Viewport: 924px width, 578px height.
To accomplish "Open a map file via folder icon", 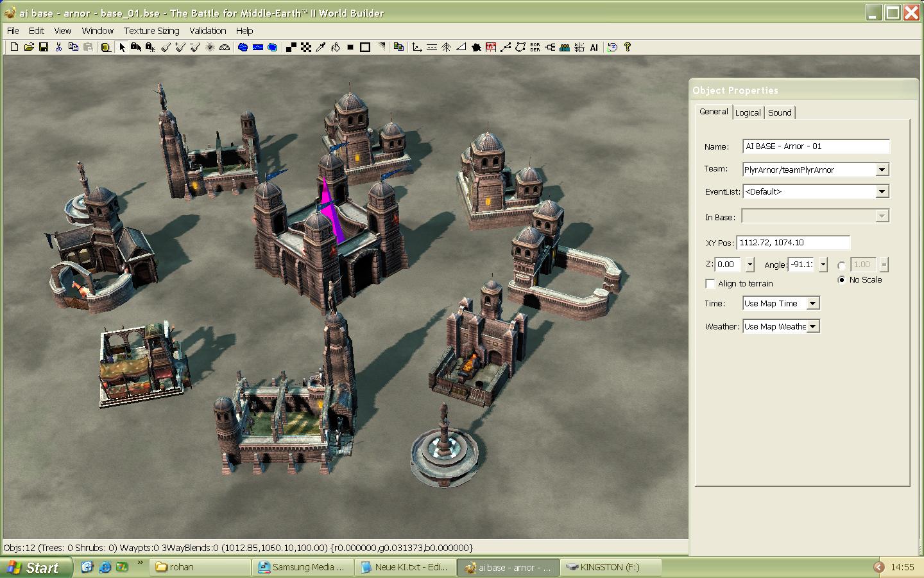I will pos(29,47).
